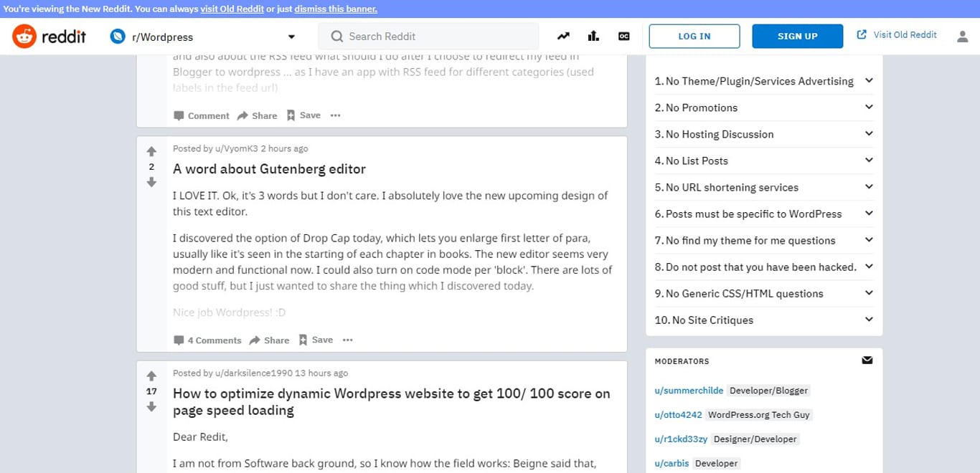
Task: Click the r/Wordpress community icon
Action: click(118, 37)
